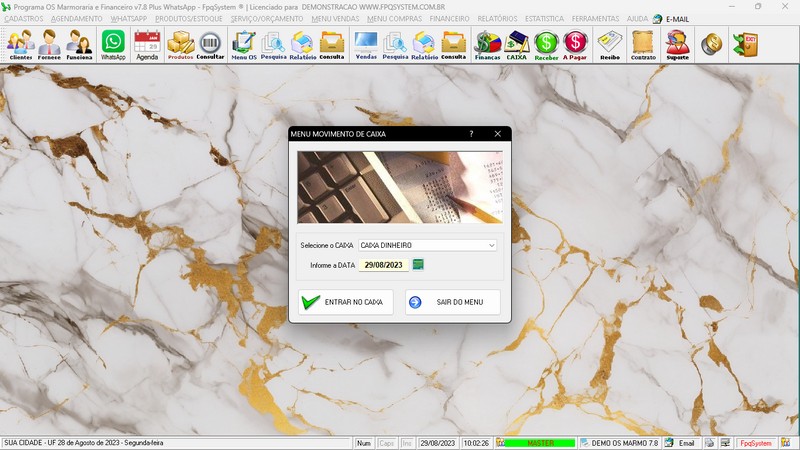The width and height of the screenshot is (800, 450).
Task: Click the gold coin toolbar icon
Action: tap(711, 44)
